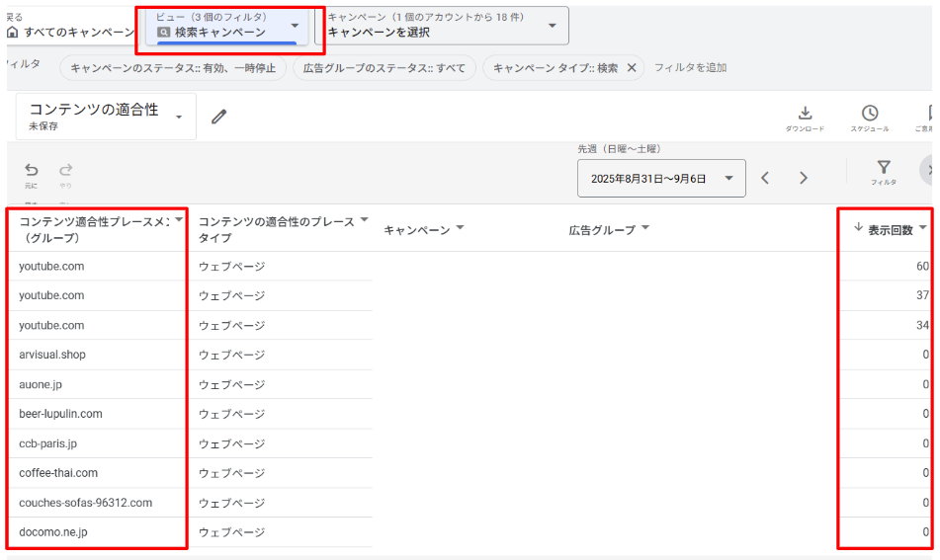The height and width of the screenshot is (560, 940).
Task: Click the couches-sofas-96312.com placement cell
Action: pos(86,503)
